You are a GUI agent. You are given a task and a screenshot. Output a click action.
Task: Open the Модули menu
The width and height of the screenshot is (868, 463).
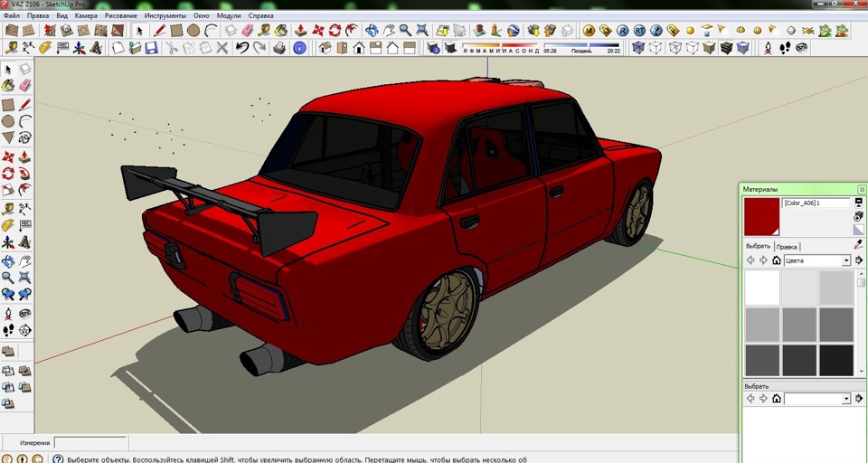[x=229, y=15]
